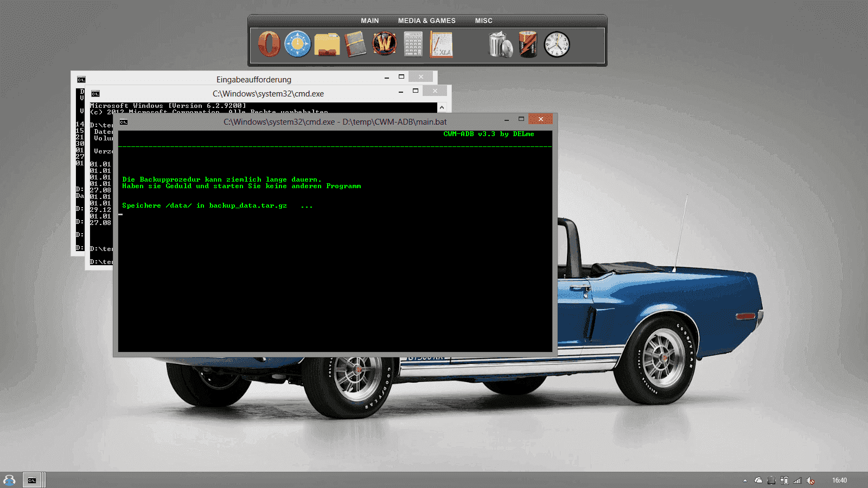
Task: Click the muted volume tray icon
Action: 810,480
